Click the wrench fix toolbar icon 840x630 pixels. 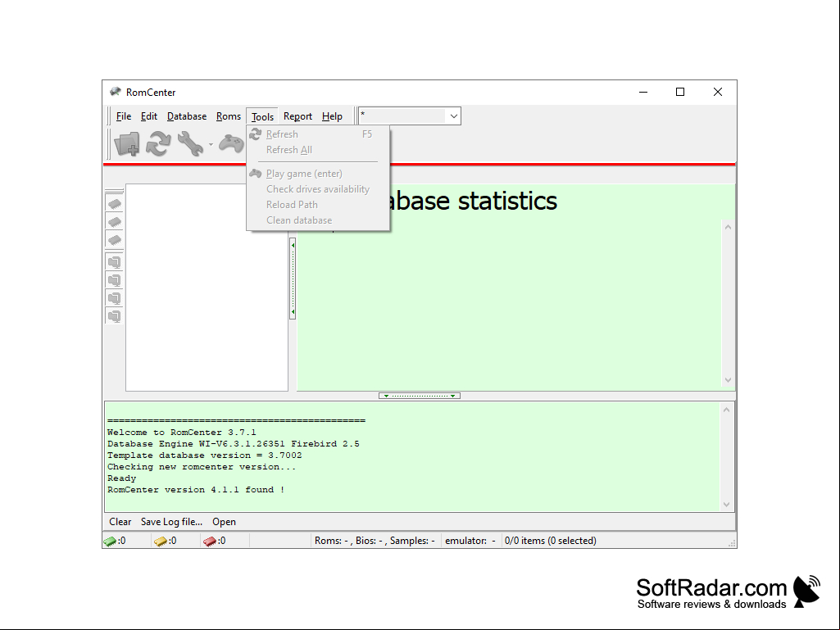(x=190, y=144)
